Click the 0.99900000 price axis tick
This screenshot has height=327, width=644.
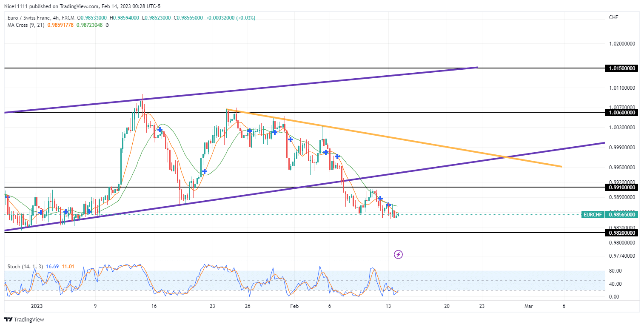coord(621,147)
